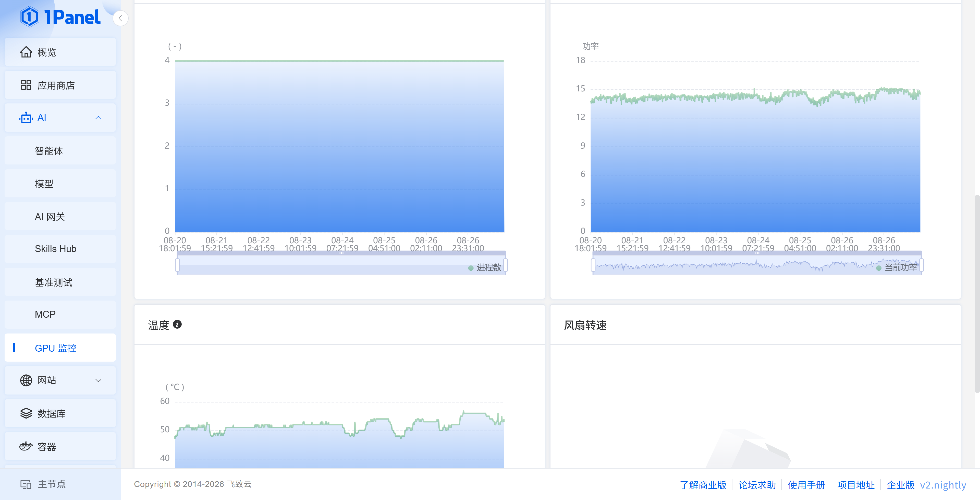The image size is (980, 500).
Task: Toggle the 当前功率 legend series
Action: click(897, 268)
